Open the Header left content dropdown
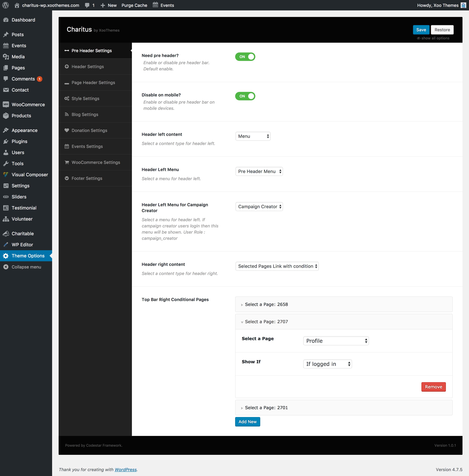The height and width of the screenshot is (476, 469). 253,136
